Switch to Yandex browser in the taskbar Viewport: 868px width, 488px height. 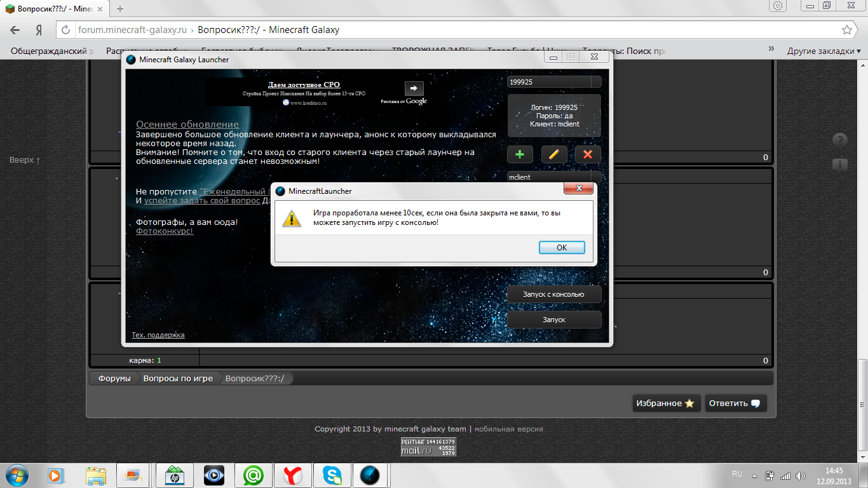pyautogui.click(x=293, y=475)
